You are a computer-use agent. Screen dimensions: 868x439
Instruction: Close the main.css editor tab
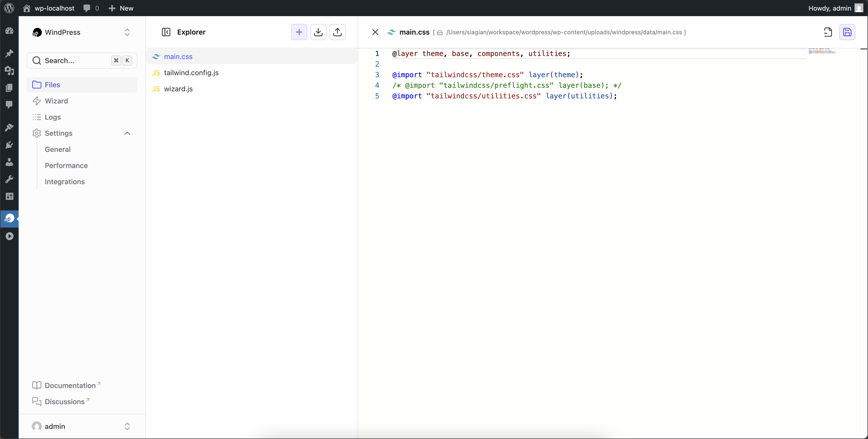coord(375,32)
